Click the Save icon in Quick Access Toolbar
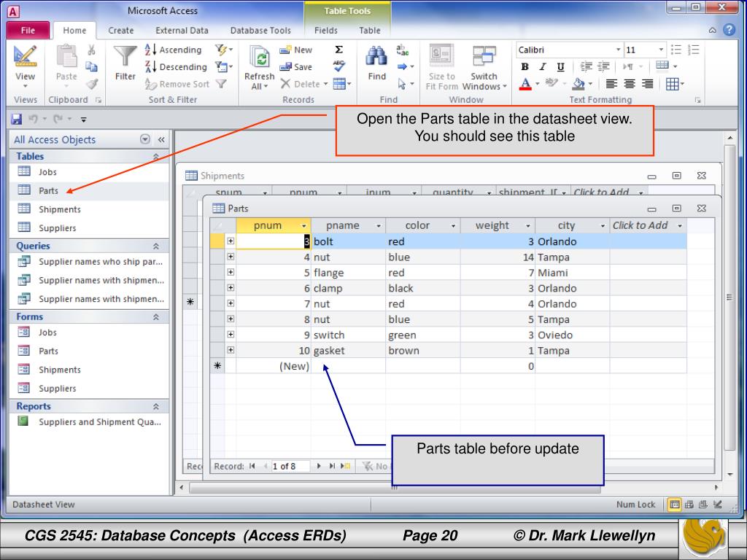The width and height of the screenshot is (747, 560). (x=17, y=119)
